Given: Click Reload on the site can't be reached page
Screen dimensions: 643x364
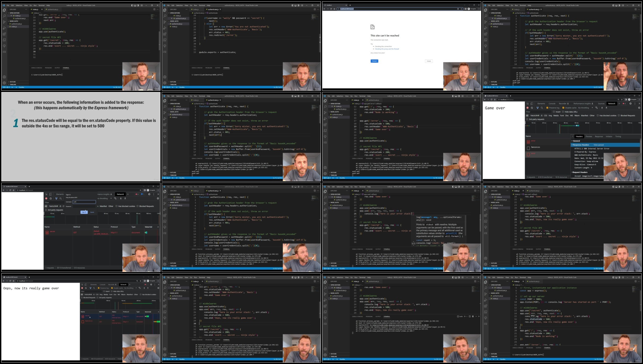Looking at the screenshot, I should coord(374,61).
